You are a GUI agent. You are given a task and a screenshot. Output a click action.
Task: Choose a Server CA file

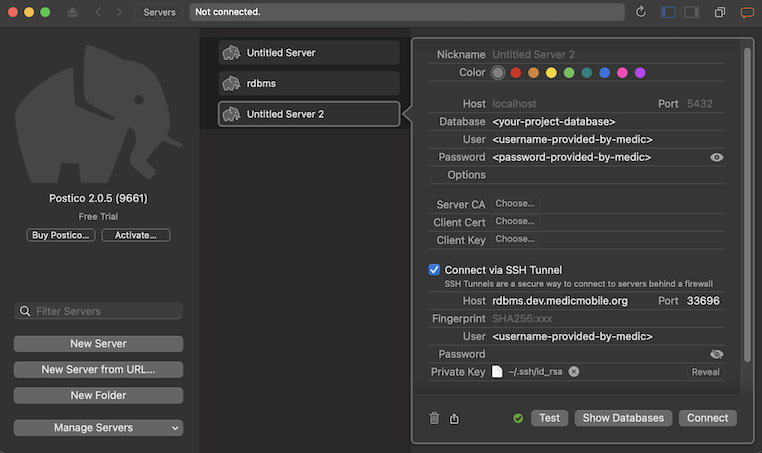coord(515,203)
